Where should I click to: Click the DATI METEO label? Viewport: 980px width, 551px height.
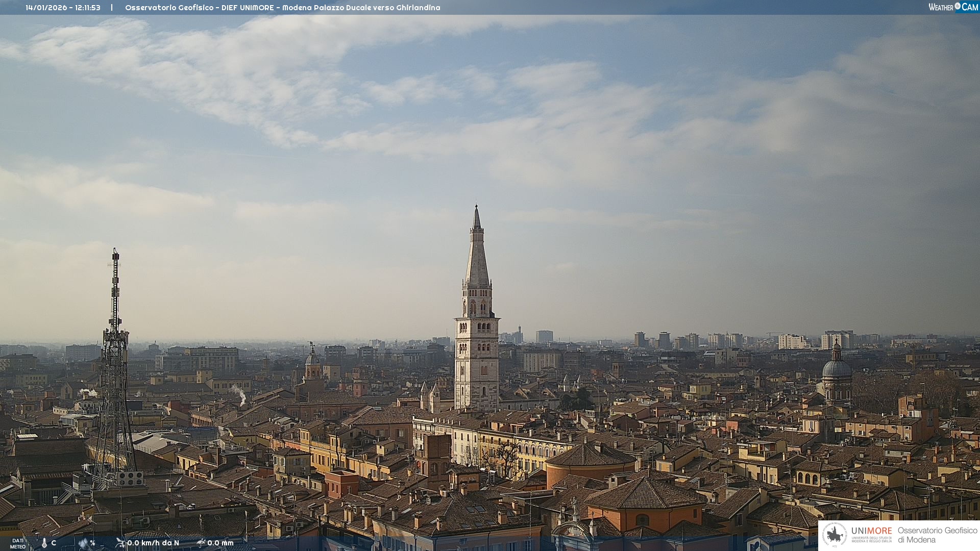[x=18, y=543]
